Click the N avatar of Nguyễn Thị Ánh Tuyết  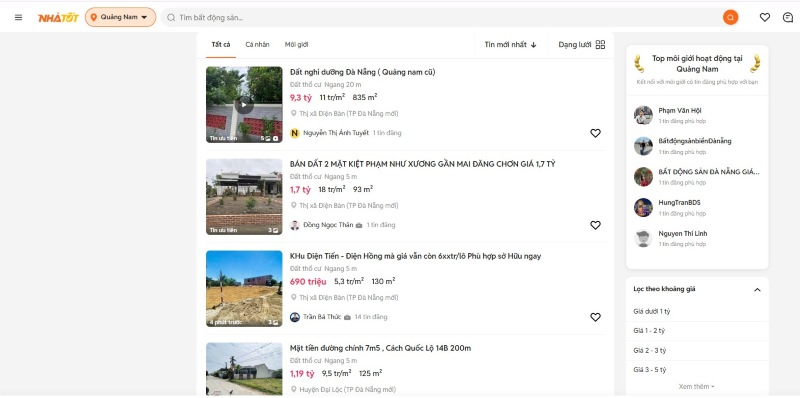[294, 133]
